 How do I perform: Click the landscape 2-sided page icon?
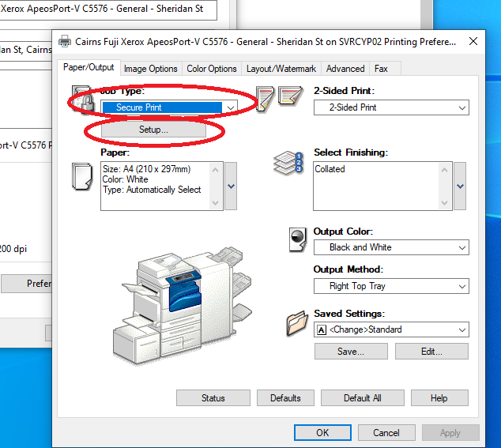coord(290,96)
